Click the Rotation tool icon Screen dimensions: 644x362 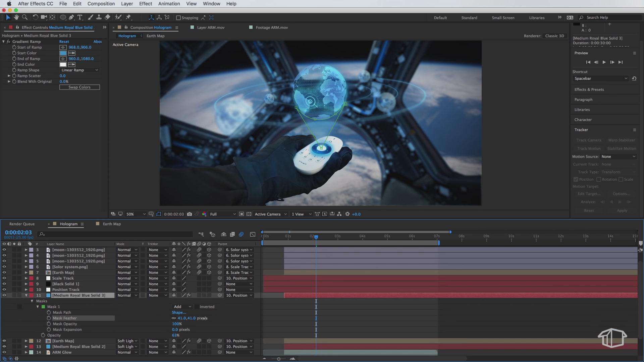pyautogui.click(x=35, y=17)
